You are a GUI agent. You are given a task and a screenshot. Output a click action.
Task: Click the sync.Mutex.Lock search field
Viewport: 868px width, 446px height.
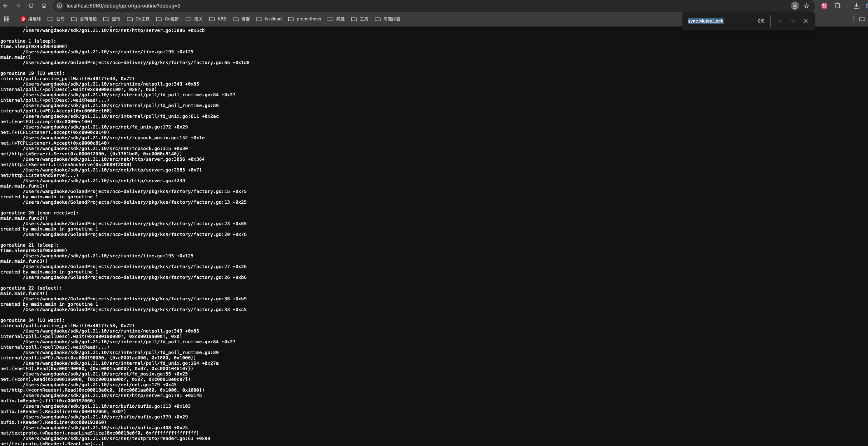[719, 21]
